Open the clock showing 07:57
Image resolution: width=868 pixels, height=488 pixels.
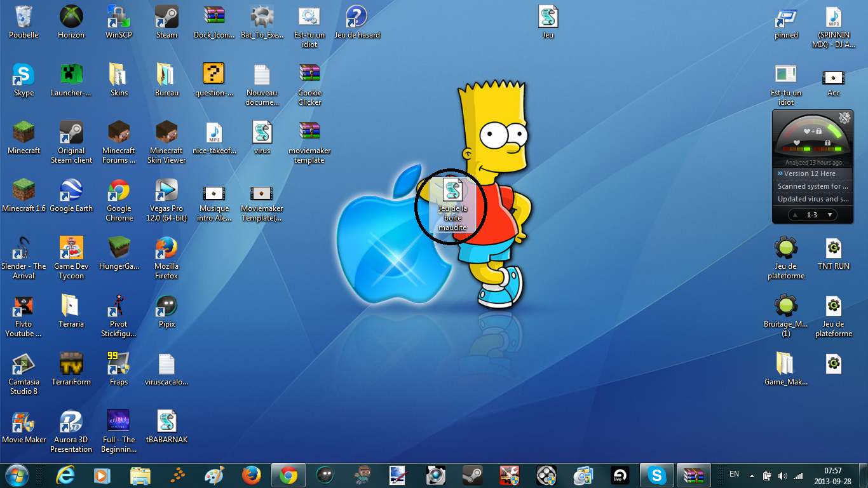click(x=832, y=475)
